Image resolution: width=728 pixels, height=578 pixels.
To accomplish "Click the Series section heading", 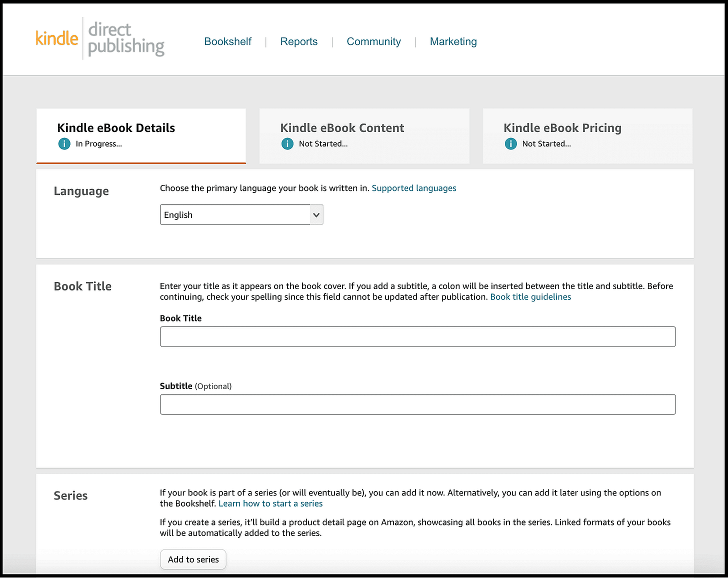I will [x=70, y=495].
